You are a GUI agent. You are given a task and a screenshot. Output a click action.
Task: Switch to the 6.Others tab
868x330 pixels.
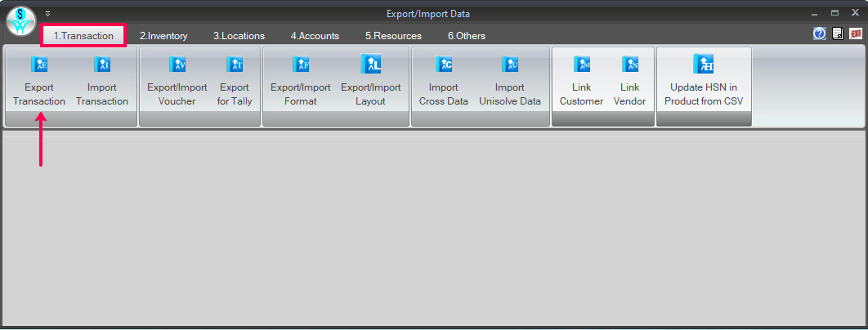click(x=467, y=36)
